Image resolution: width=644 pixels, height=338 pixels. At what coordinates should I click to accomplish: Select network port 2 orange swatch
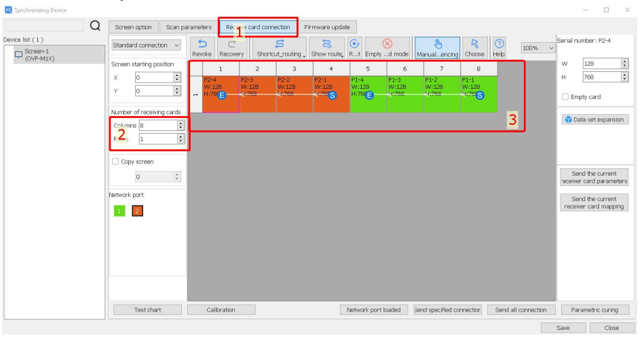[137, 211]
